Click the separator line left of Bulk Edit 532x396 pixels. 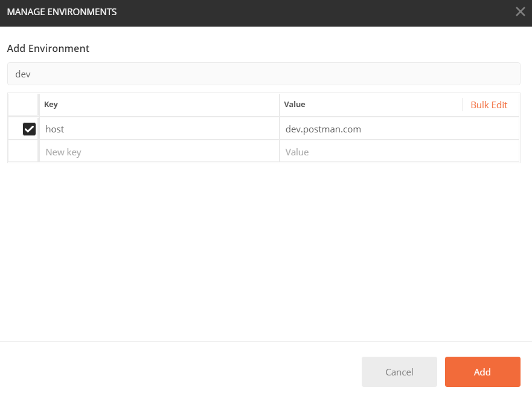(463, 105)
